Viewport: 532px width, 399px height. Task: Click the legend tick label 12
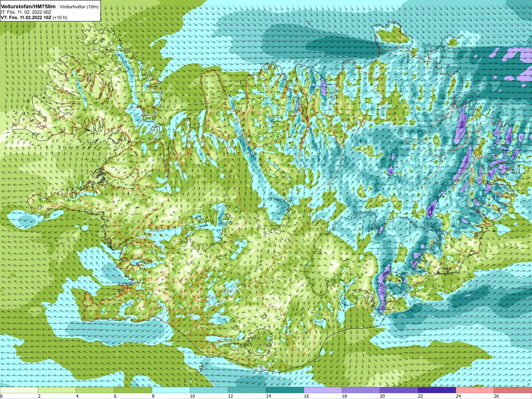pyautogui.click(x=230, y=396)
